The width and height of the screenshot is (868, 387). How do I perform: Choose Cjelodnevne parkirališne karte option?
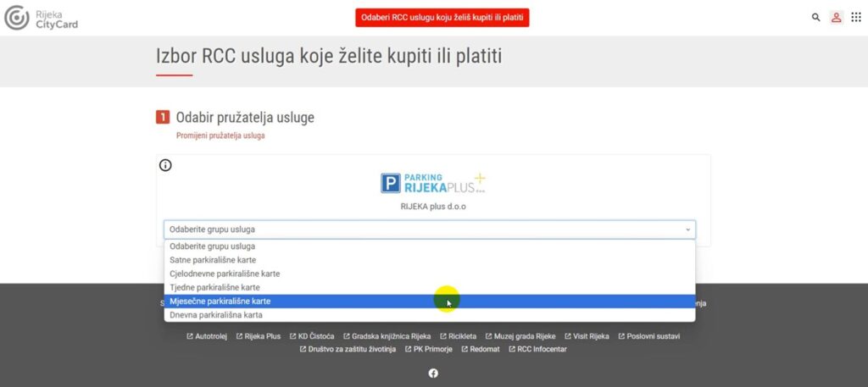pyautogui.click(x=225, y=274)
